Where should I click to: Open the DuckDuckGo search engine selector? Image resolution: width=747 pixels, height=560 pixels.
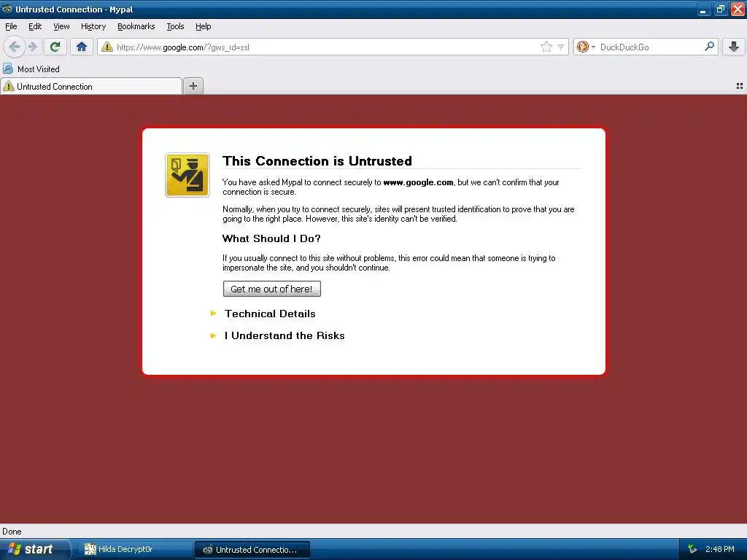pos(586,47)
